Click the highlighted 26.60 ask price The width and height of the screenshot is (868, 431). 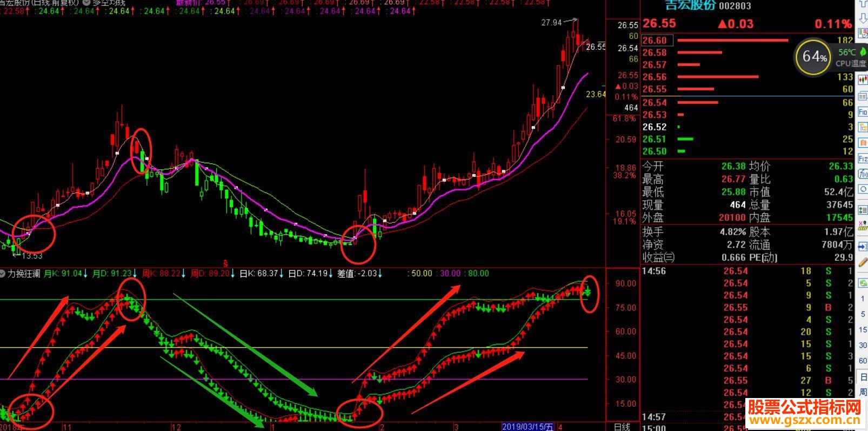coord(657,41)
